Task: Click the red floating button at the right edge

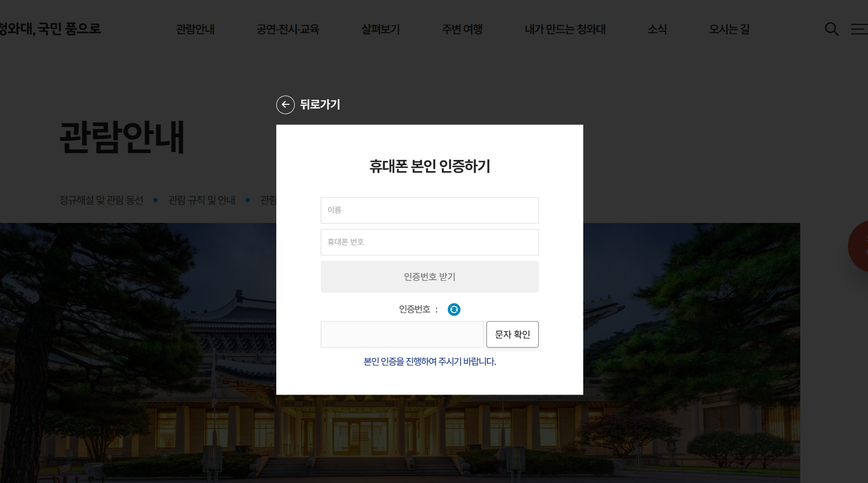Action: pos(858,246)
